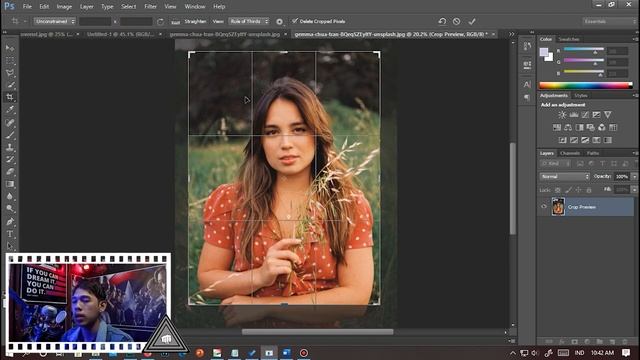Image resolution: width=640 pixels, height=360 pixels.
Task: Open the Rule of Thirds overlay dropdown
Action: point(249,21)
